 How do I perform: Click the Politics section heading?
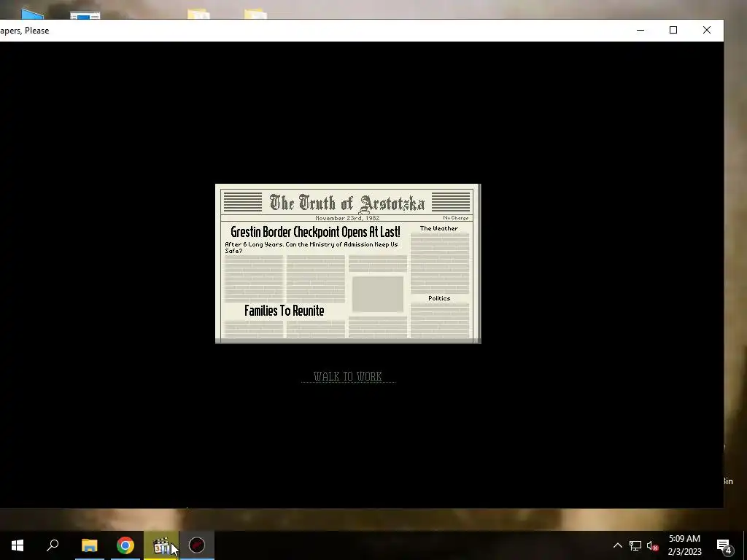[439, 298]
